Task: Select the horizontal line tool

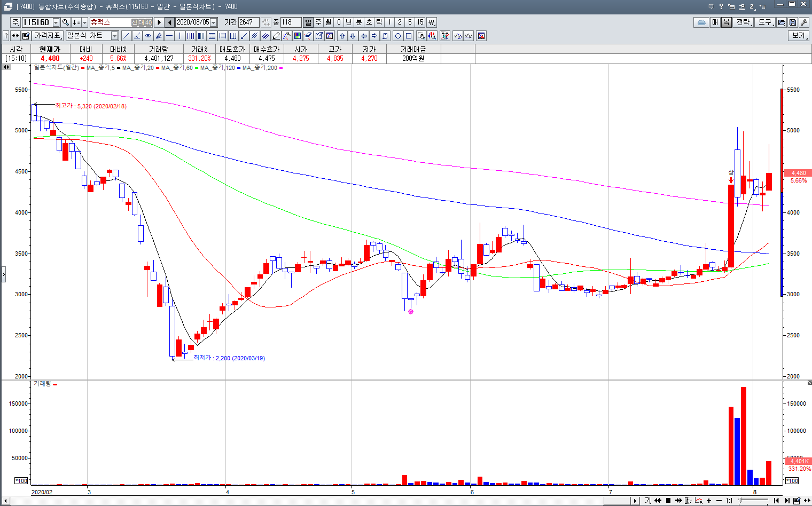Action: click(x=169, y=36)
